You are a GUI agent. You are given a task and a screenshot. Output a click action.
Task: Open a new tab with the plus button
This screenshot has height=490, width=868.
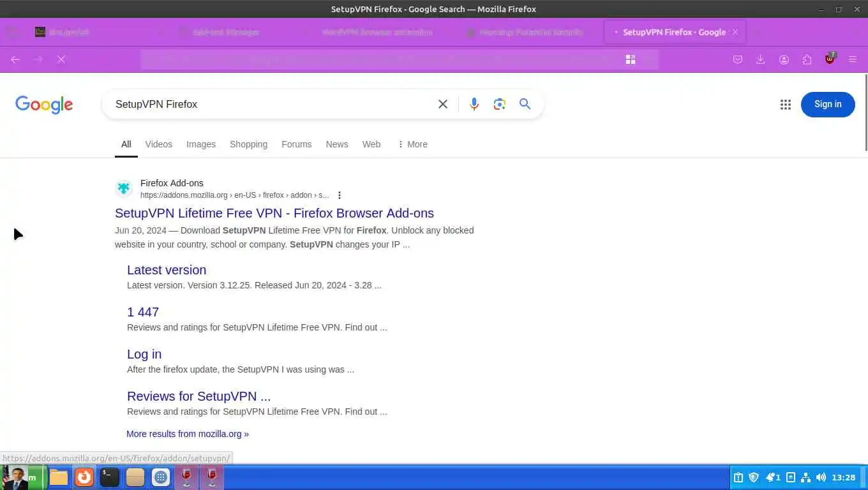click(x=758, y=32)
